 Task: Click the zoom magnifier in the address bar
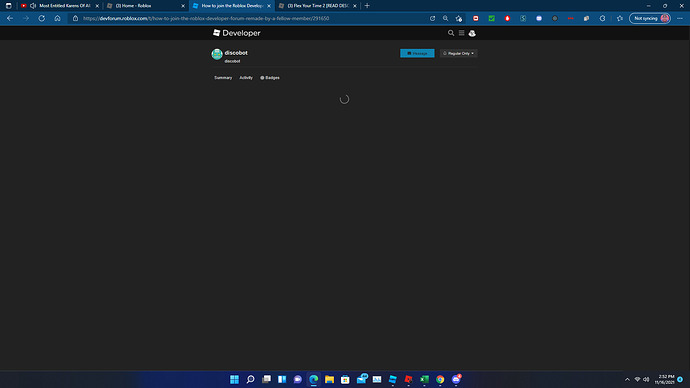(x=445, y=18)
